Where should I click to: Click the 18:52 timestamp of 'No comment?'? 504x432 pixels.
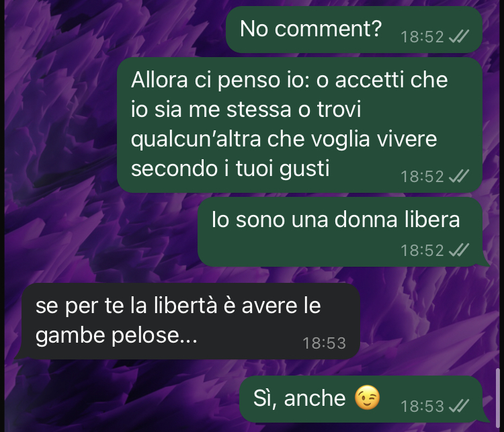pos(422,37)
